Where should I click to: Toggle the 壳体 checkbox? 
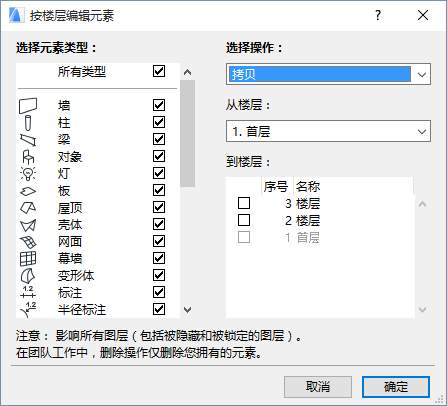(x=159, y=224)
